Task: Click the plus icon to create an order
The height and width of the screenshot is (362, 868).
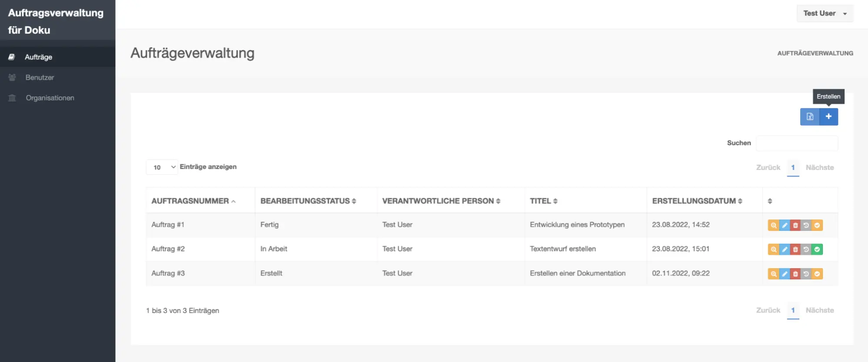Action: 829,117
